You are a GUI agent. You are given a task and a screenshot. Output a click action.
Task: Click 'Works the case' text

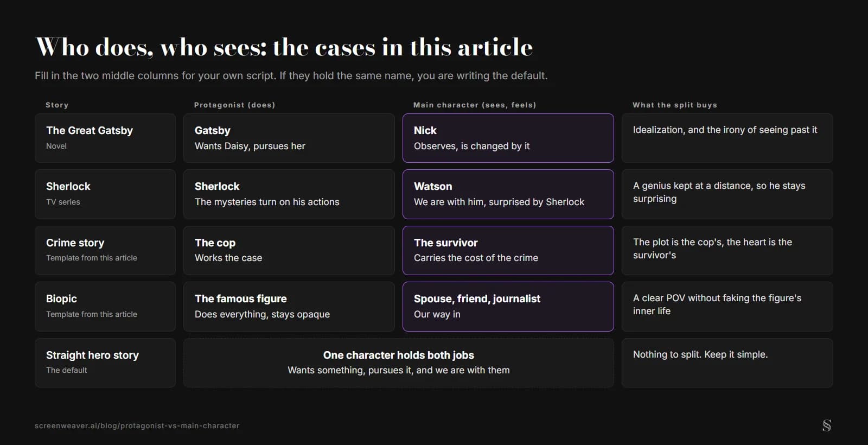pyautogui.click(x=228, y=258)
